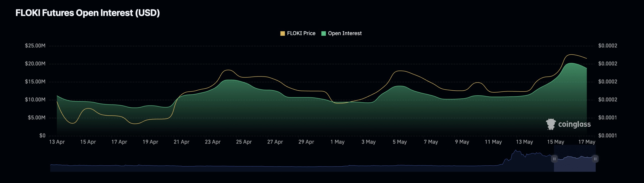Click the 23 Apr date label
This screenshot has width=644, height=183.
(x=213, y=142)
